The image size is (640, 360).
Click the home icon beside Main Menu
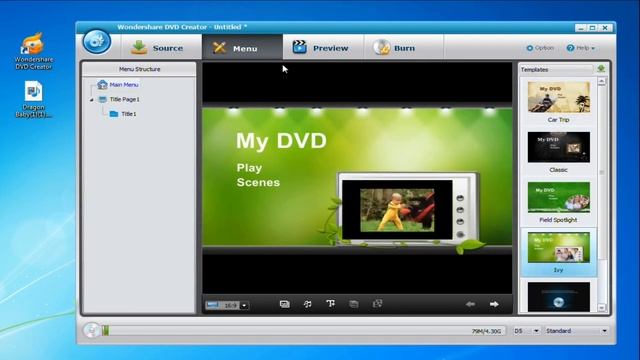102,84
